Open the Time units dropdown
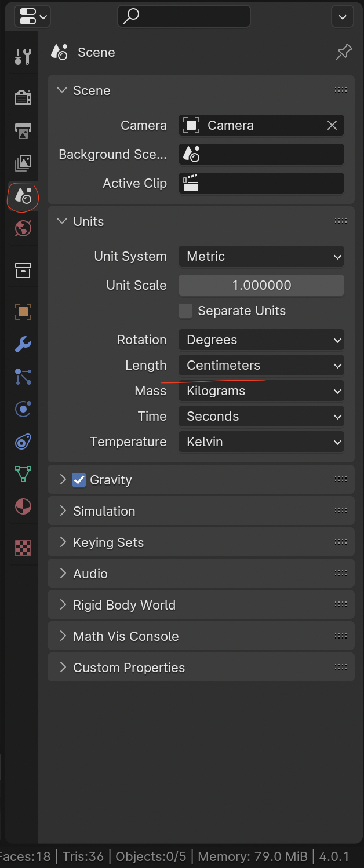The height and width of the screenshot is (868, 364). [261, 416]
